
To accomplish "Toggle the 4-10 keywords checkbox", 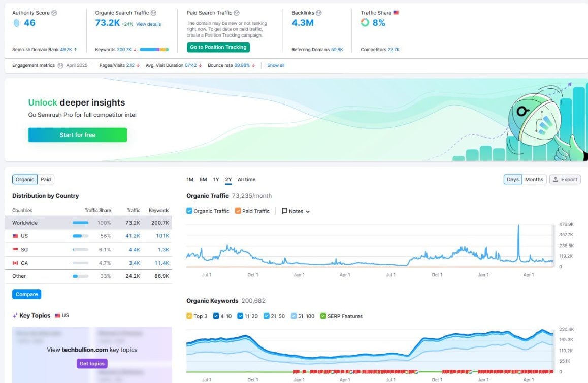I will point(216,316).
